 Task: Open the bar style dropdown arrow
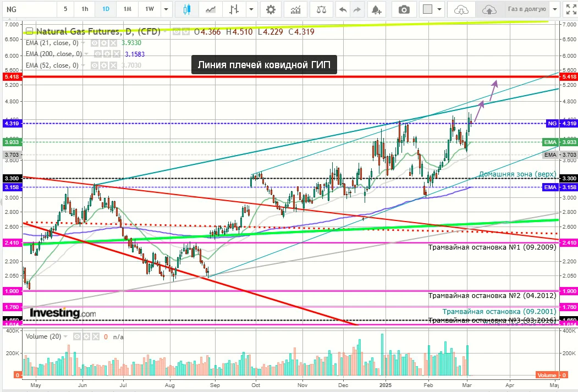[251, 9]
